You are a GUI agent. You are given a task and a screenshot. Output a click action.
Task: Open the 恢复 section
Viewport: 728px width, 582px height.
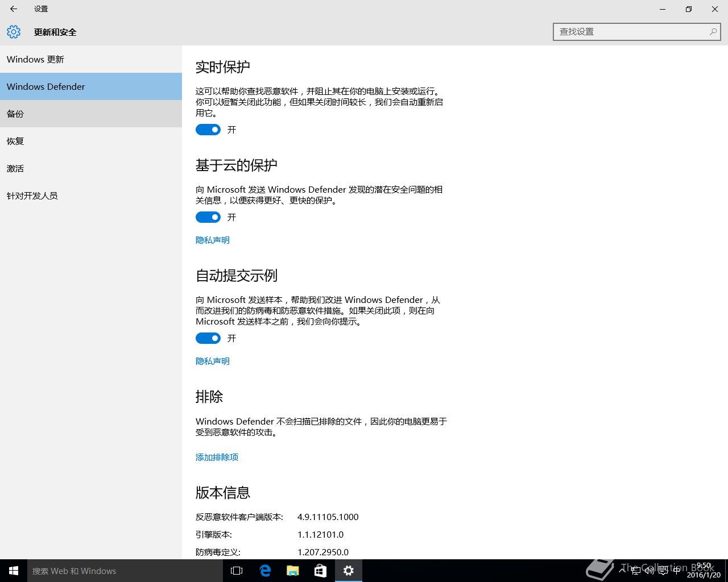coord(91,141)
